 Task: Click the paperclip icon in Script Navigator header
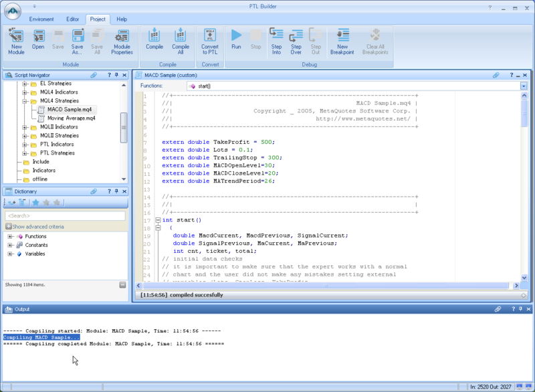(x=94, y=75)
